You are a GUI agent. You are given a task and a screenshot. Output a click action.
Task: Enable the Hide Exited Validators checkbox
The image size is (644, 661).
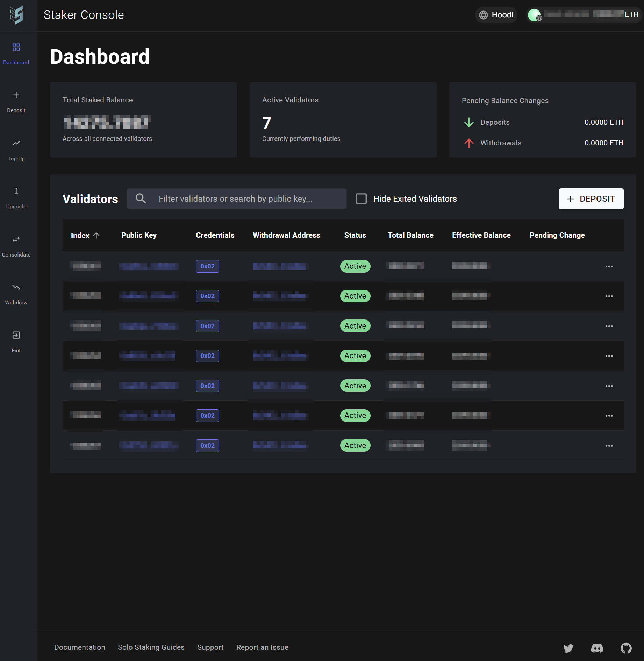point(361,199)
